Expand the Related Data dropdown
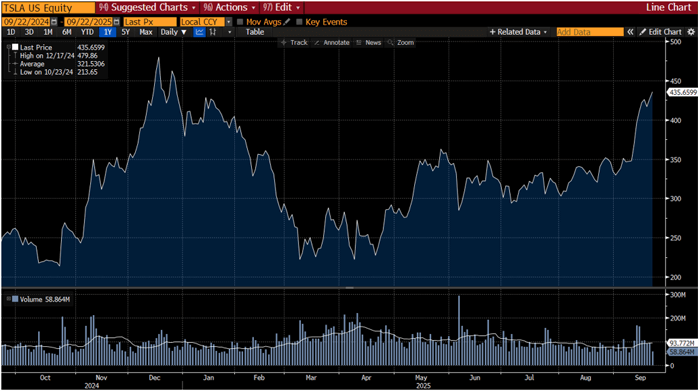The image size is (700, 392). click(518, 32)
